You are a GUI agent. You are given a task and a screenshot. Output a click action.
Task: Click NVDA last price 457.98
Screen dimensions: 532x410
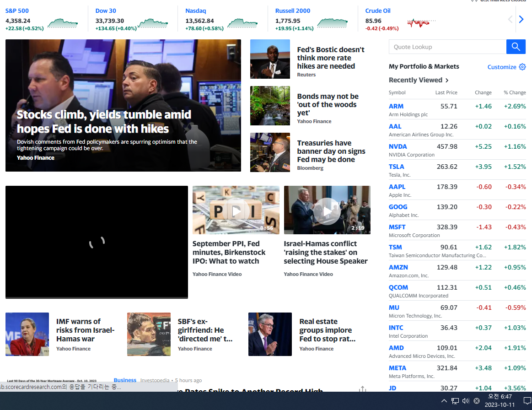click(x=447, y=146)
